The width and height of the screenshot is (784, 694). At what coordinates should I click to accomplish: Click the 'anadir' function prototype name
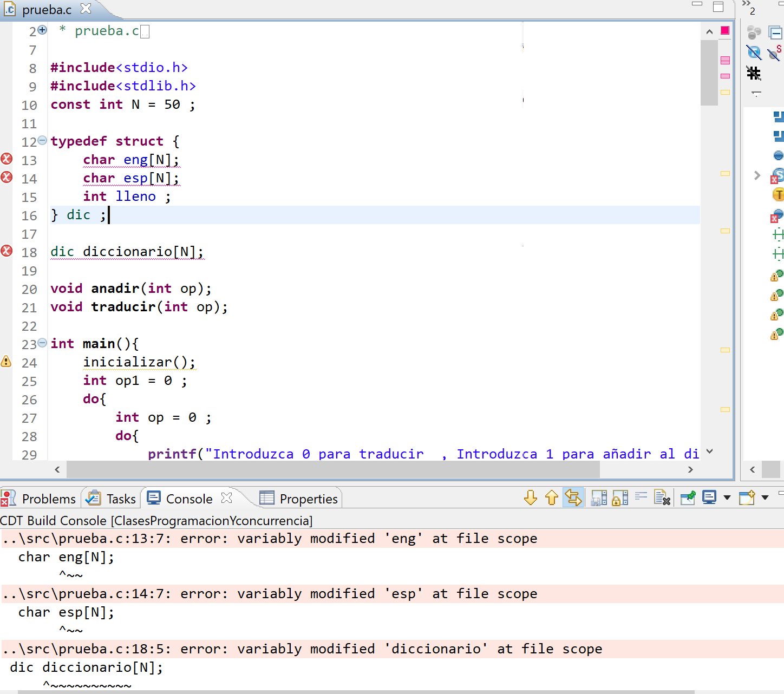tap(115, 289)
